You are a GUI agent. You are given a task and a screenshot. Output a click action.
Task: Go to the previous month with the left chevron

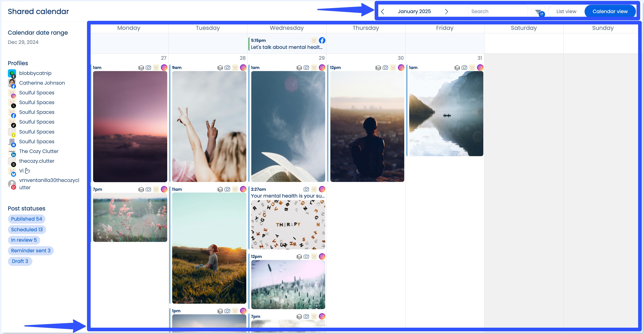point(382,11)
